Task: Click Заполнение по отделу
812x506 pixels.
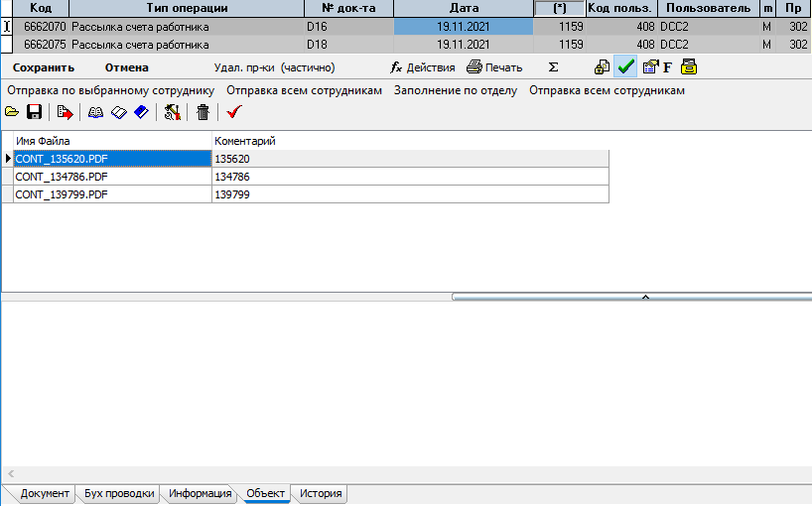Action: pyautogui.click(x=456, y=90)
